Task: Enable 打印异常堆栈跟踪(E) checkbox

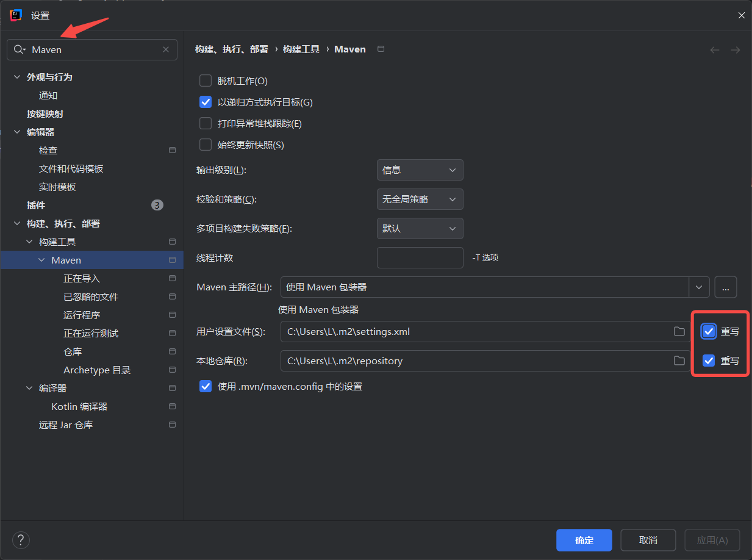Action: (x=206, y=123)
